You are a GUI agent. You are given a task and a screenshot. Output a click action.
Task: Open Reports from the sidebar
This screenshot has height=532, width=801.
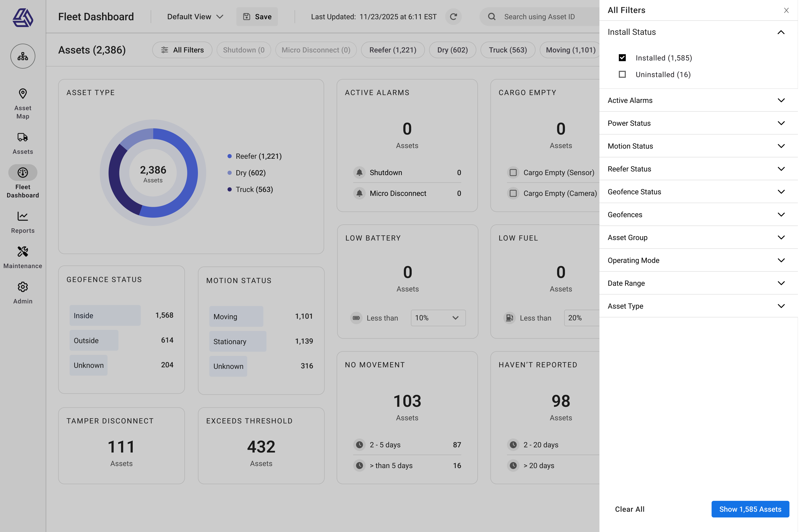coord(22,219)
